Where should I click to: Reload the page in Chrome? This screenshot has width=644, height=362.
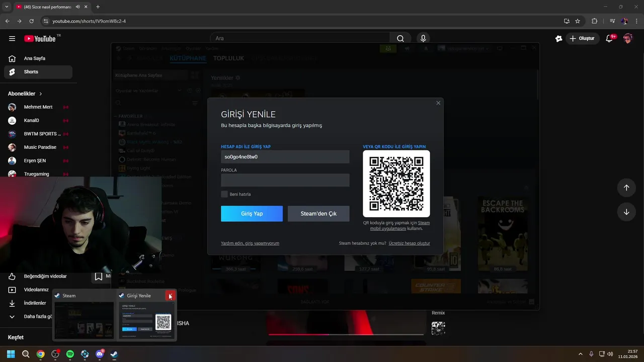coord(31,21)
